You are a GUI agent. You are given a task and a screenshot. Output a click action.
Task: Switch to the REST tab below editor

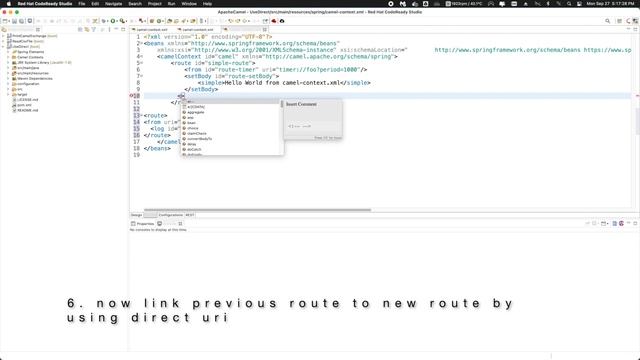tap(190, 215)
